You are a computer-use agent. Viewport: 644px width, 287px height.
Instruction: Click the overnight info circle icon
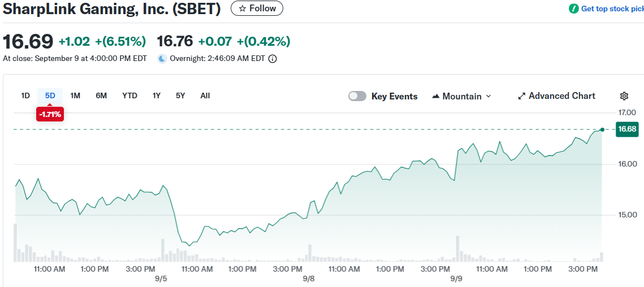273,59
